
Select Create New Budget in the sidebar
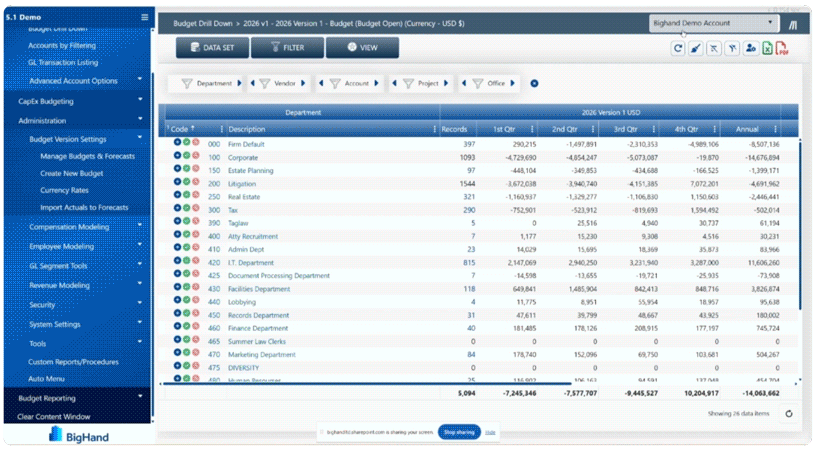[72, 173]
